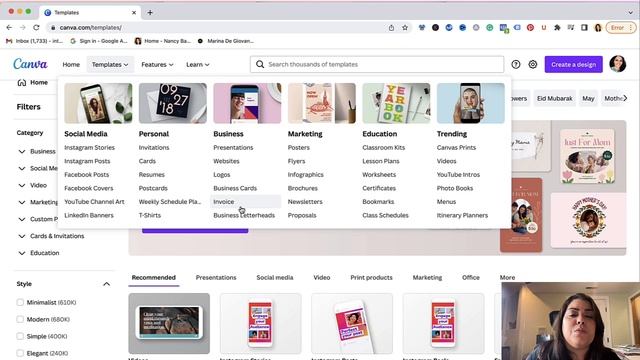Open the Trending menu thumbnail
This screenshot has height=360, width=640.
point(471,103)
